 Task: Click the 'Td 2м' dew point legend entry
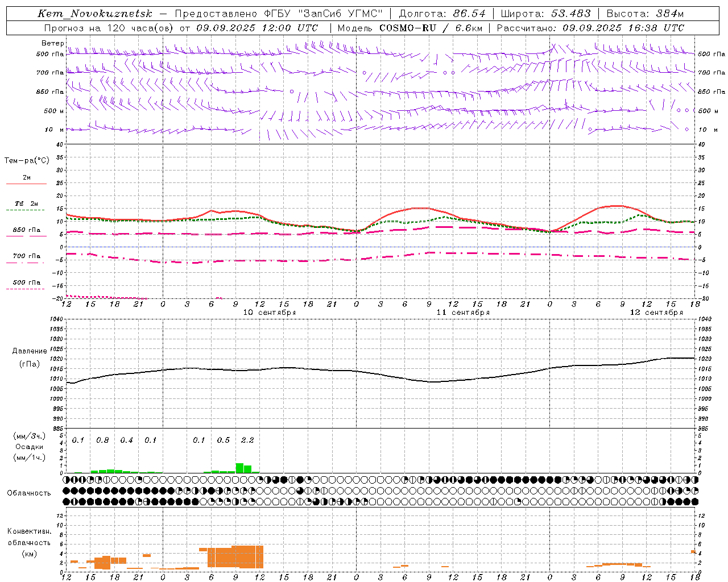(x=26, y=203)
